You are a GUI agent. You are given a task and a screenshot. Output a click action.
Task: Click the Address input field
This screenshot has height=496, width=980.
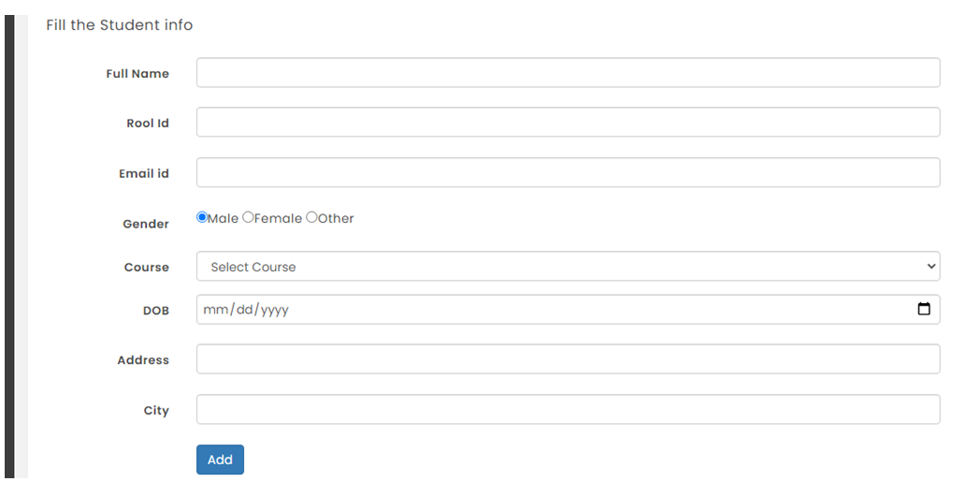coord(569,359)
